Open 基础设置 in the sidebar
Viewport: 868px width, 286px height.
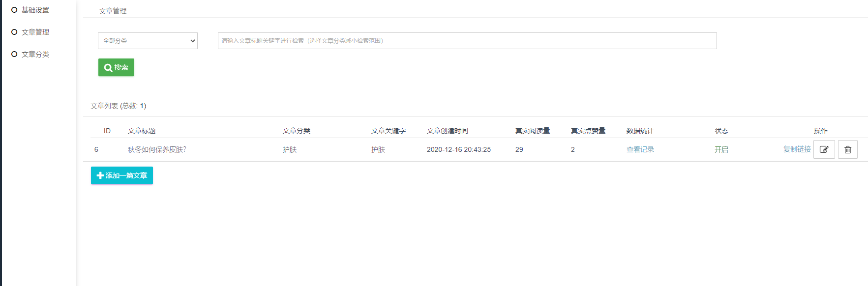click(35, 10)
